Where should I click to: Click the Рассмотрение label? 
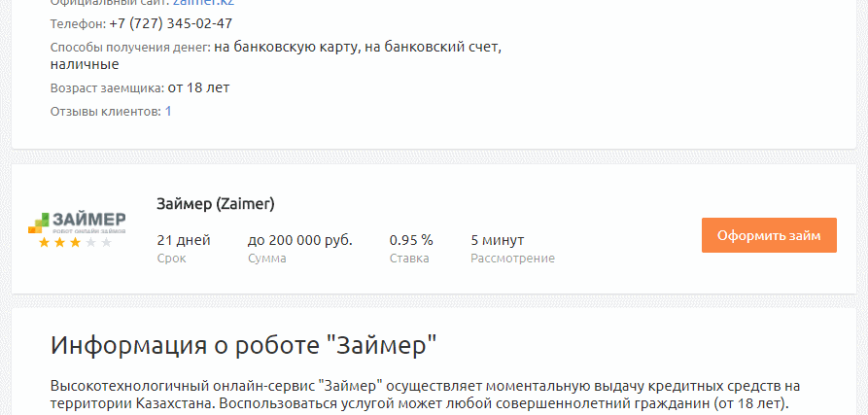pyautogui.click(x=512, y=259)
